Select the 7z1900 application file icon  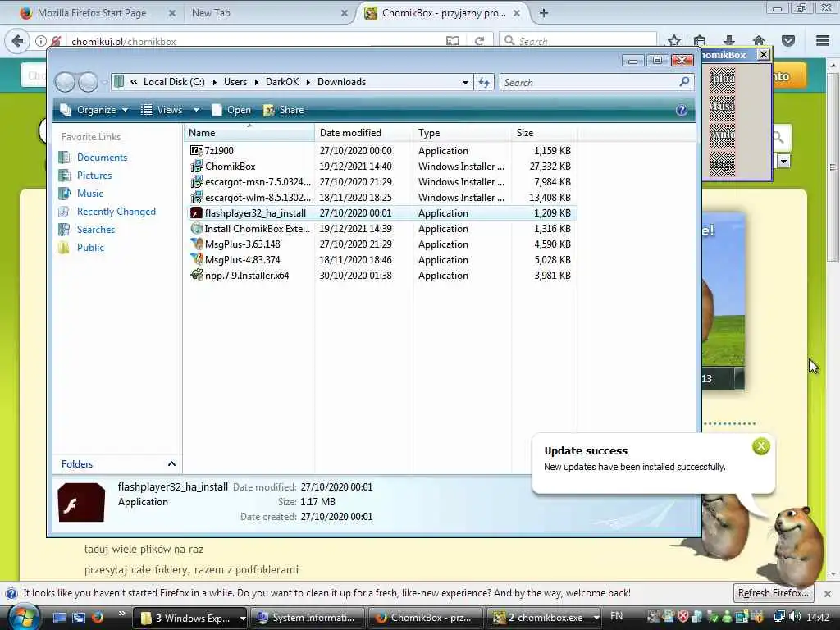click(197, 151)
